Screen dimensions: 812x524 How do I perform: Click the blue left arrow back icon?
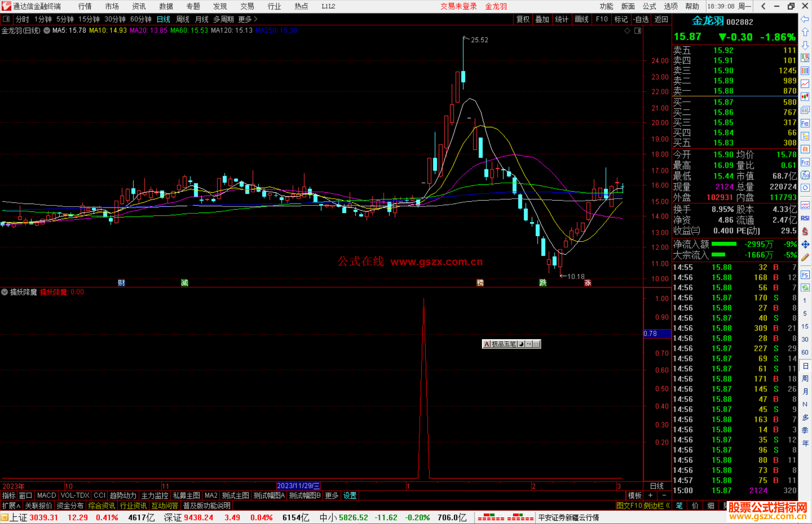pyautogui.click(x=805, y=19)
